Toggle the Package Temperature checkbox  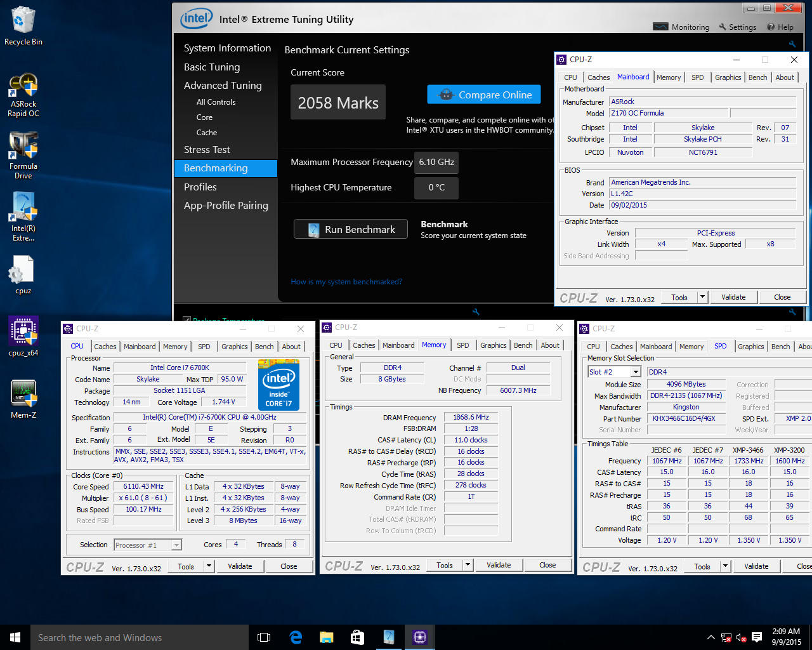187,319
